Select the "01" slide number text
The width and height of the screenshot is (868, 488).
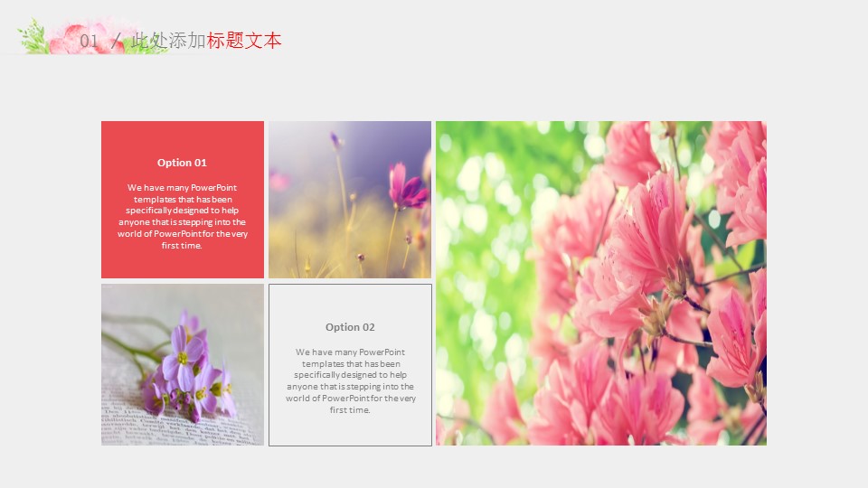(x=89, y=42)
